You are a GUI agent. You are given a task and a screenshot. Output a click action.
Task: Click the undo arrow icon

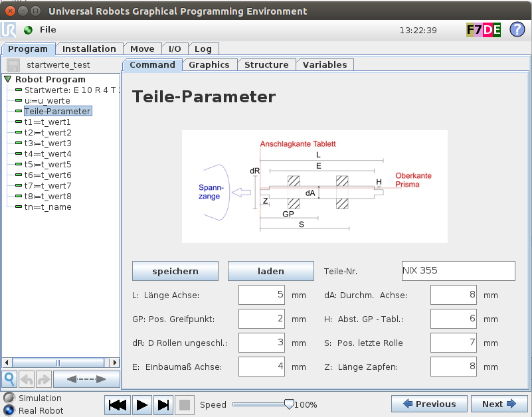click(26, 379)
